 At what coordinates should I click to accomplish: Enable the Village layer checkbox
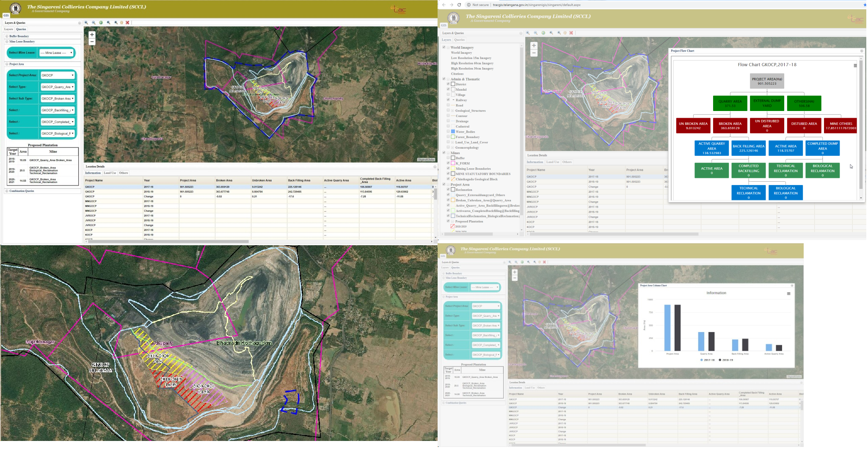point(448,95)
